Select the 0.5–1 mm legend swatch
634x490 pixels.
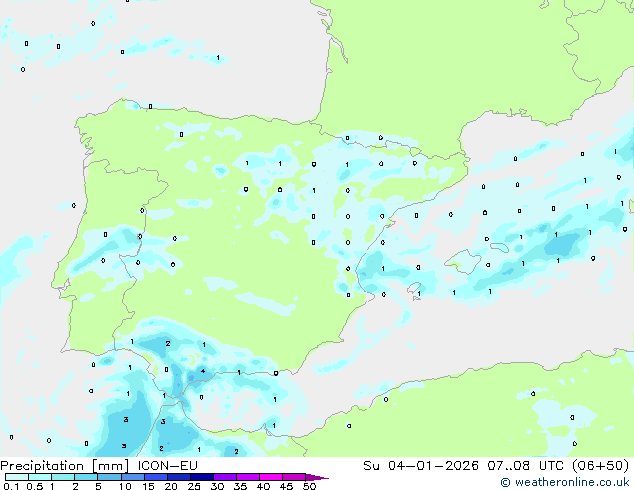[x=40, y=477]
